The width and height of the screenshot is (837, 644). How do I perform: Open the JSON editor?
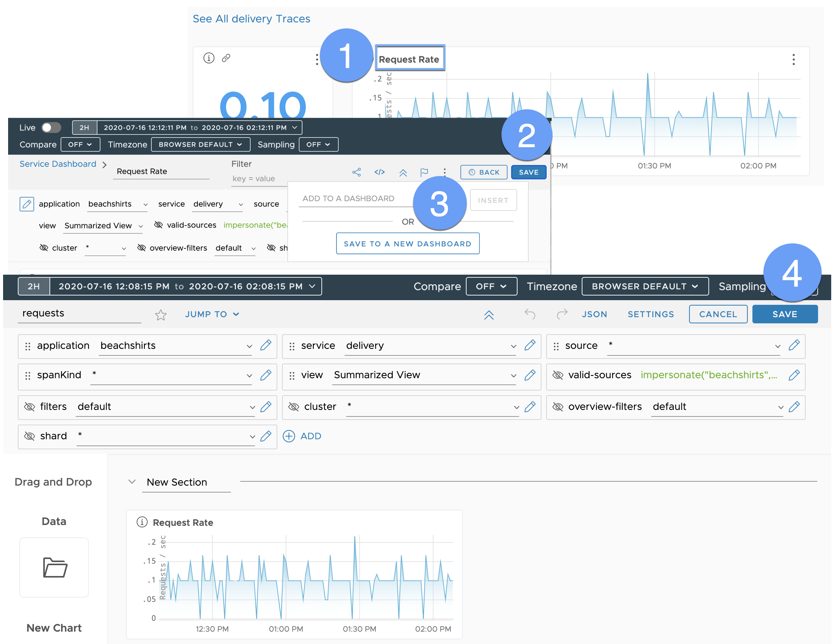[594, 314]
